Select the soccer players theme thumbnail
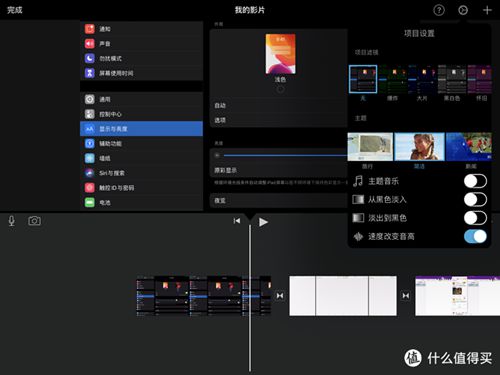 pyautogui.click(x=469, y=147)
